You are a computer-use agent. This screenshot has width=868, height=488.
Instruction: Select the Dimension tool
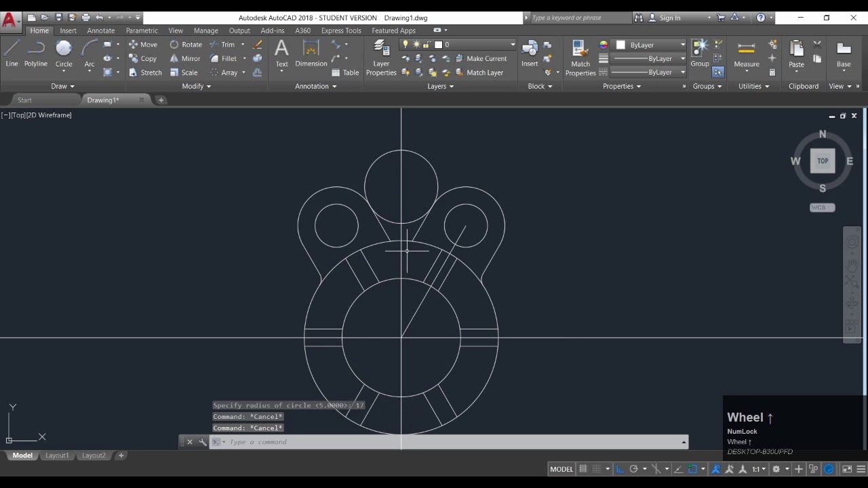(x=311, y=54)
